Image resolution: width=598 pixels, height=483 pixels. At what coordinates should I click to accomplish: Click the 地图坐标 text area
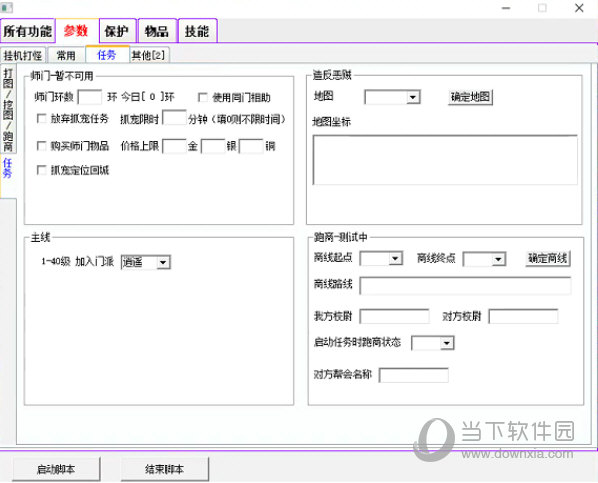click(445, 160)
